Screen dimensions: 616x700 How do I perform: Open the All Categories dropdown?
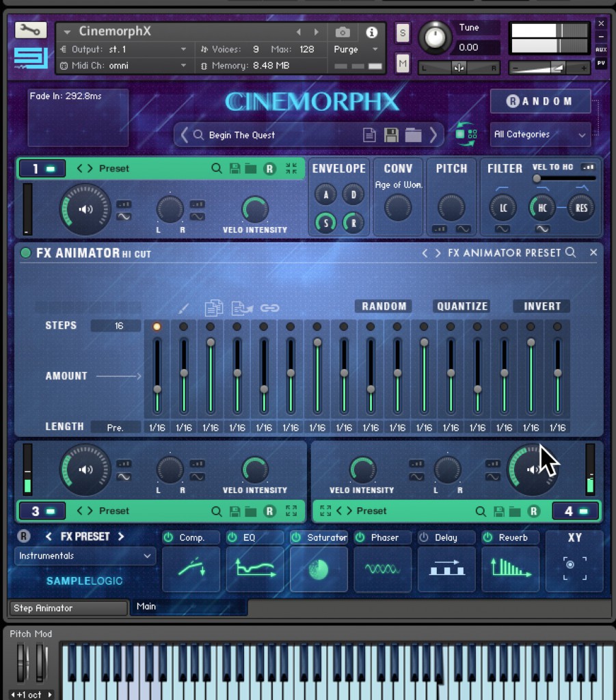(x=540, y=135)
